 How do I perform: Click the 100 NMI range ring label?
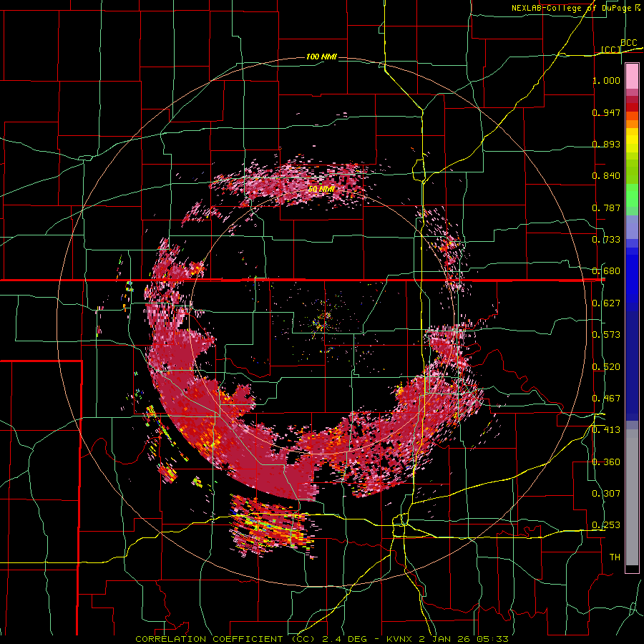pos(321,57)
